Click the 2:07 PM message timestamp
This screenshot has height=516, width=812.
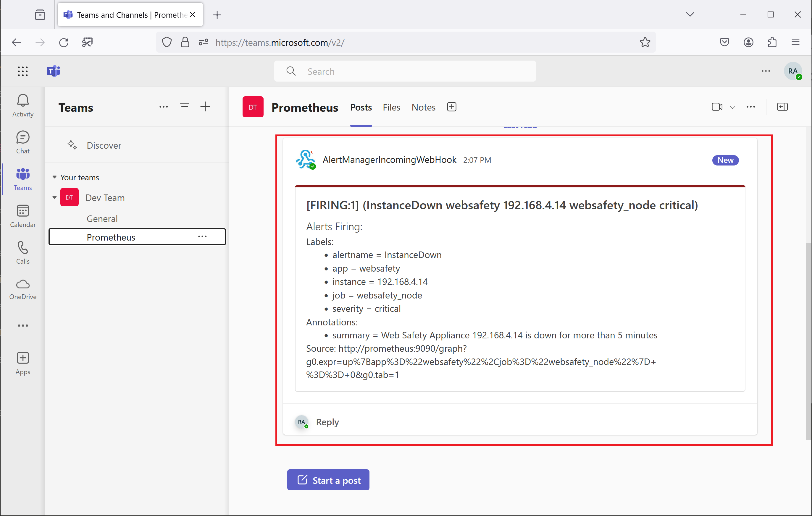click(477, 160)
